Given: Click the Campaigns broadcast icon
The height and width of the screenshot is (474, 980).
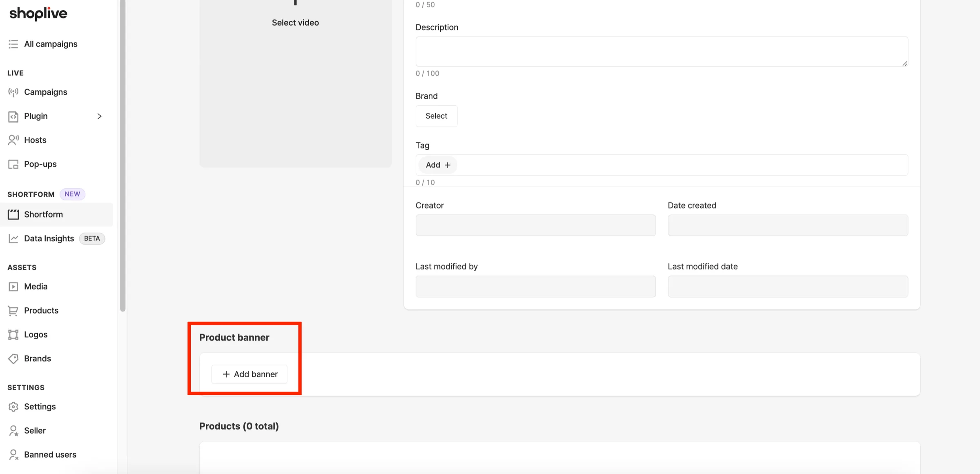Looking at the screenshot, I should [13, 92].
